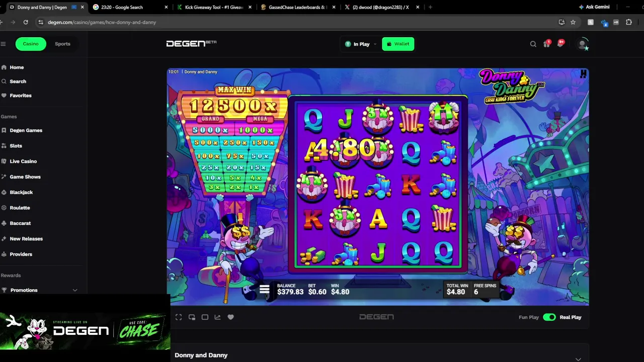Image resolution: width=644 pixels, height=362 pixels.
Task: Open the browser extensions puzzle icon
Action: [x=629, y=22]
